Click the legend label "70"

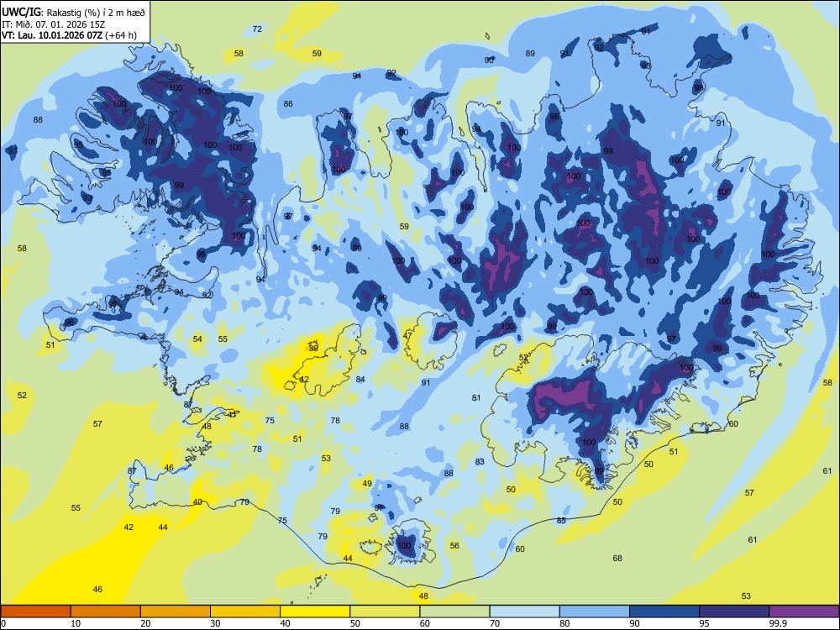495,623
